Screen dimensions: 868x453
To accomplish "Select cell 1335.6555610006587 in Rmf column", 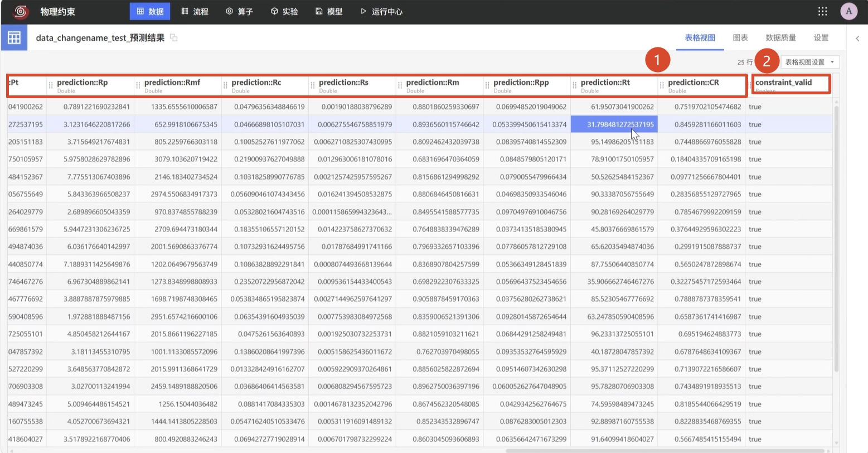I will pos(177,107).
